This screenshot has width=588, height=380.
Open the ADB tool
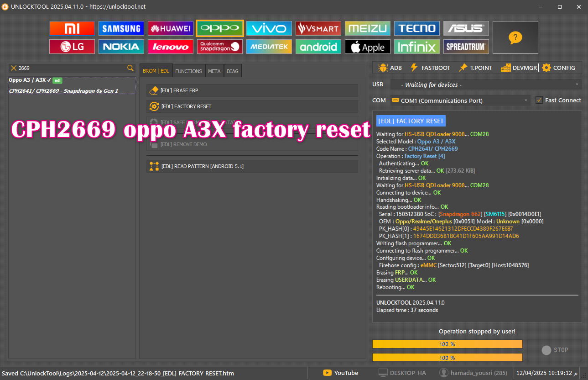(x=390, y=68)
